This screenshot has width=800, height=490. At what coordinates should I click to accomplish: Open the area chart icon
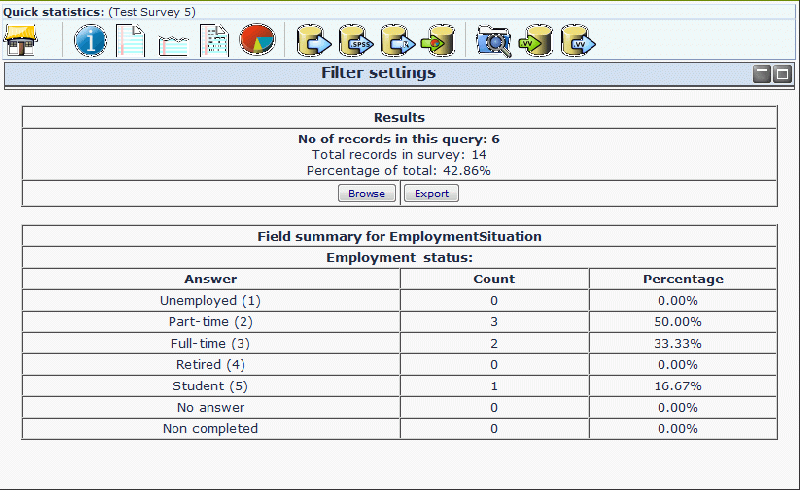(x=173, y=42)
